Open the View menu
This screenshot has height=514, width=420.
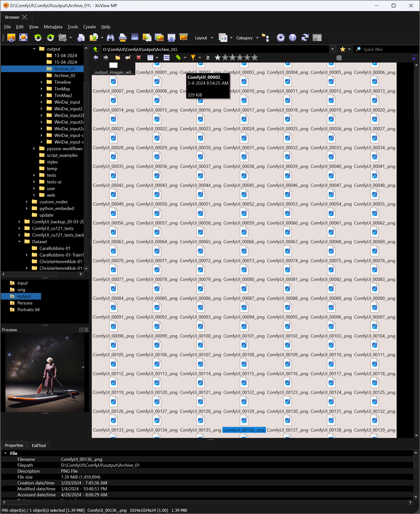tap(33, 27)
